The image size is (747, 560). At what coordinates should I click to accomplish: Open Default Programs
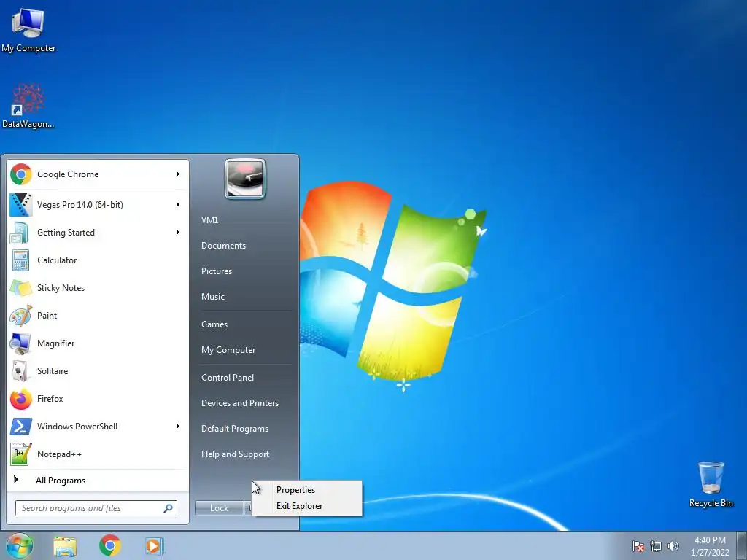pyautogui.click(x=235, y=429)
